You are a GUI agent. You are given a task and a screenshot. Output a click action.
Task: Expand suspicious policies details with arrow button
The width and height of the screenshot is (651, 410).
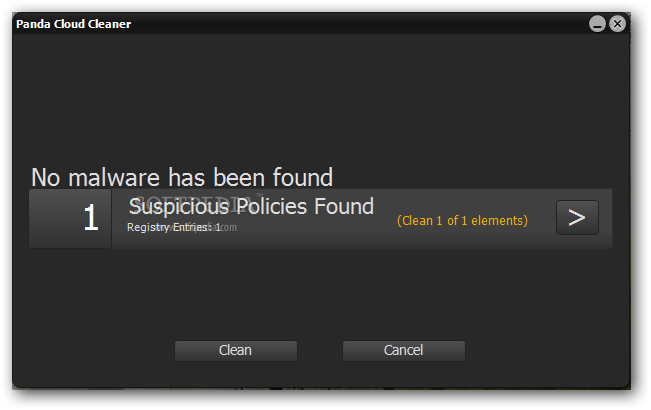point(577,217)
